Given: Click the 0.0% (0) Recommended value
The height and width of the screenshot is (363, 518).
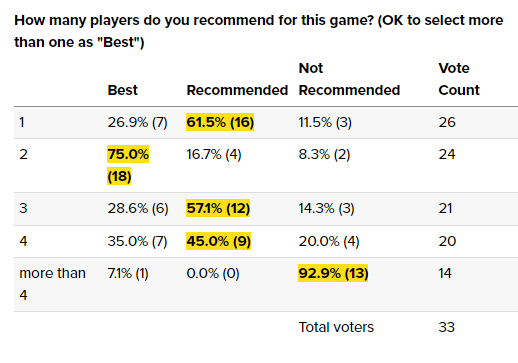Looking at the screenshot, I should 213,273.
